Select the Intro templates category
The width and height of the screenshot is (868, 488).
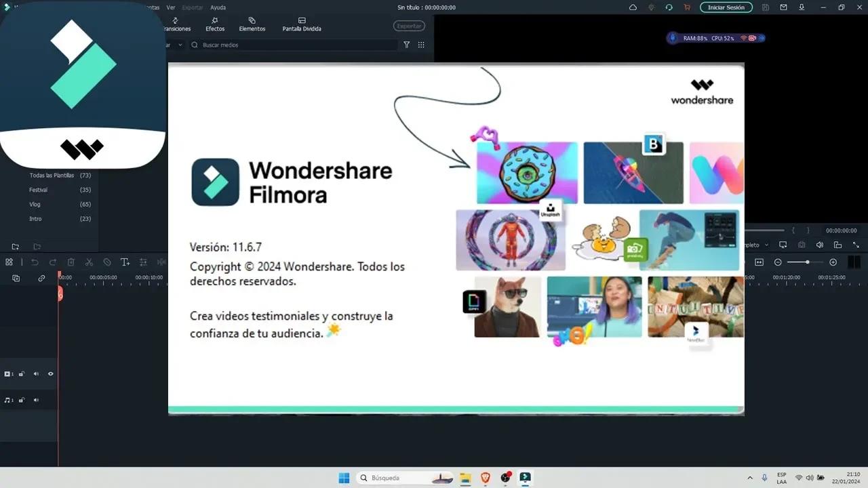(35, 218)
